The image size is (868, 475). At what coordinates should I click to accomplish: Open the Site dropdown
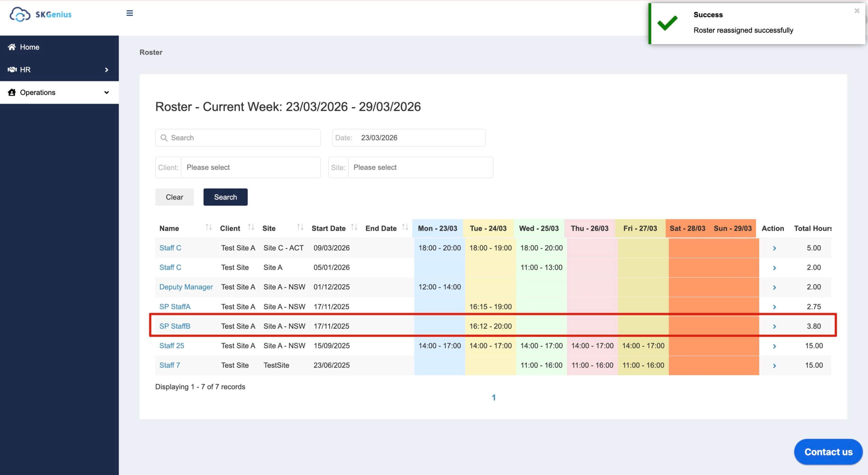click(x=420, y=167)
